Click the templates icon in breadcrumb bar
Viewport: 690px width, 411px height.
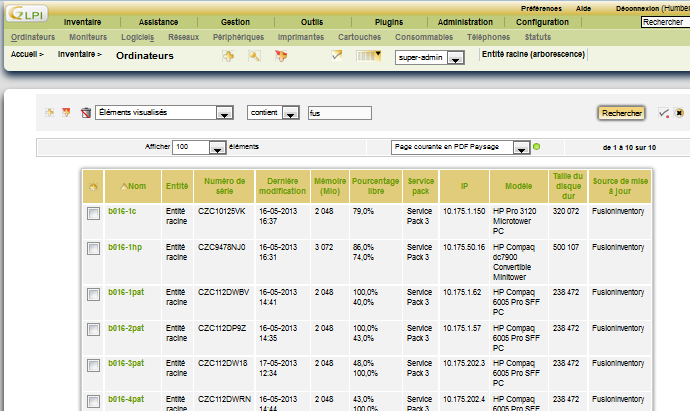[281, 56]
